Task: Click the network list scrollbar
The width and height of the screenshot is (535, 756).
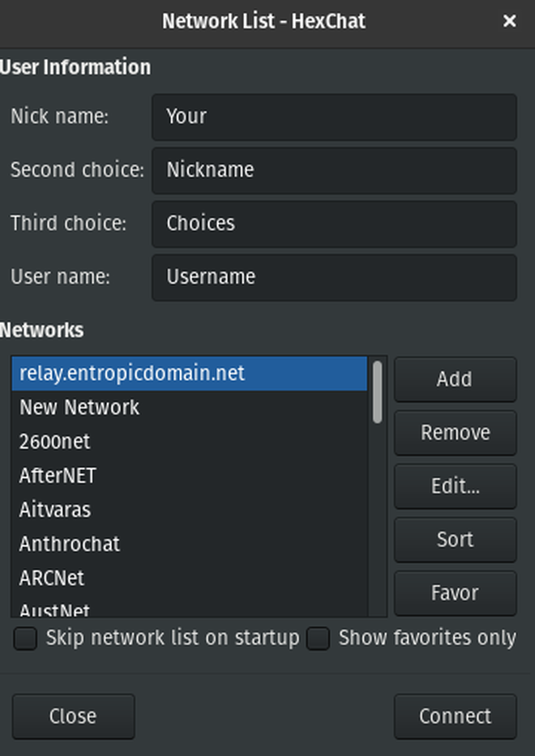Action: (375, 397)
